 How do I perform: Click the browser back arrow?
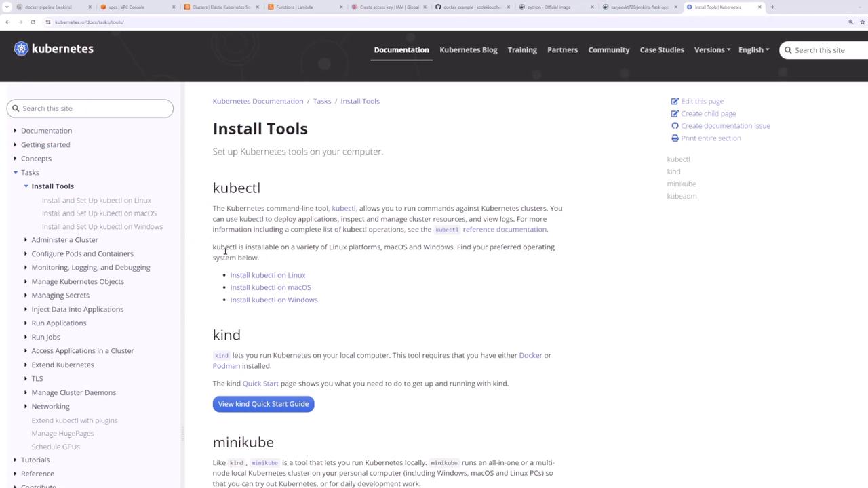pyautogui.click(x=7, y=22)
